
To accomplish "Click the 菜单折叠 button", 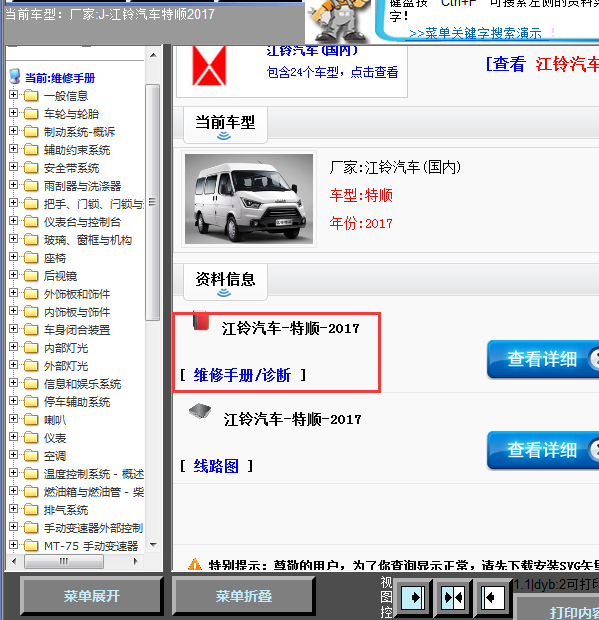I will click(x=244, y=596).
